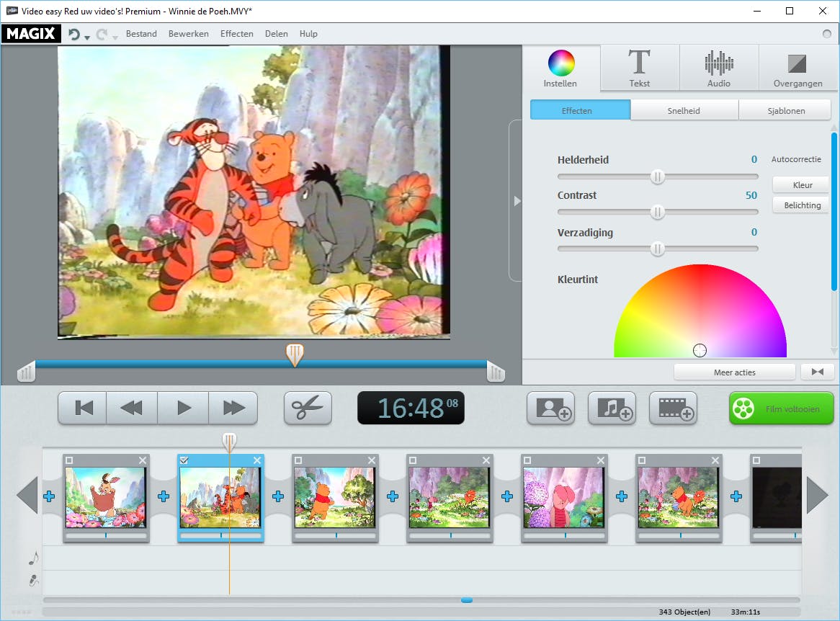Open the Delen menu
Image resolution: width=840 pixels, height=621 pixels.
(x=277, y=34)
